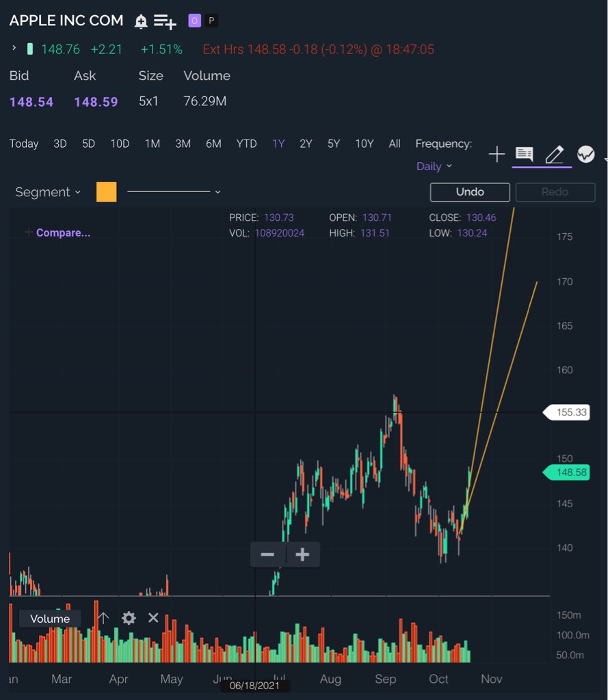Click the Volume indicator label
This screenshot has width=608, height=700.
pos(50,619)
